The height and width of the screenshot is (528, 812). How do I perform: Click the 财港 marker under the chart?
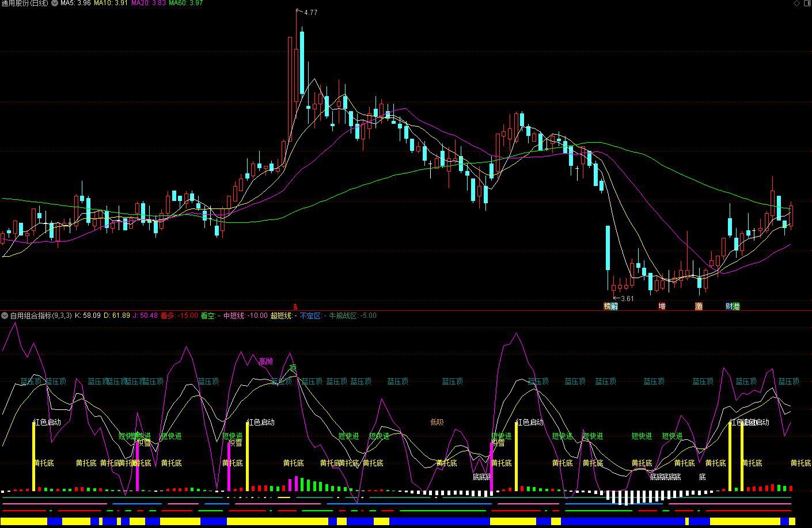733,306
